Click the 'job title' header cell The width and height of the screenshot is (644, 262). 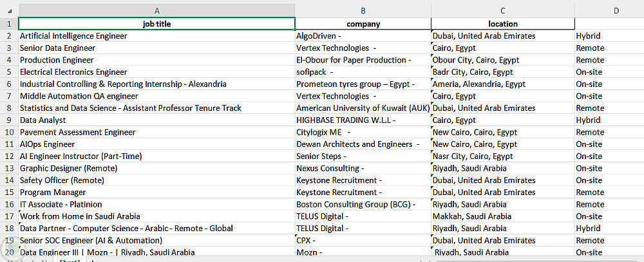click(157, 24)
